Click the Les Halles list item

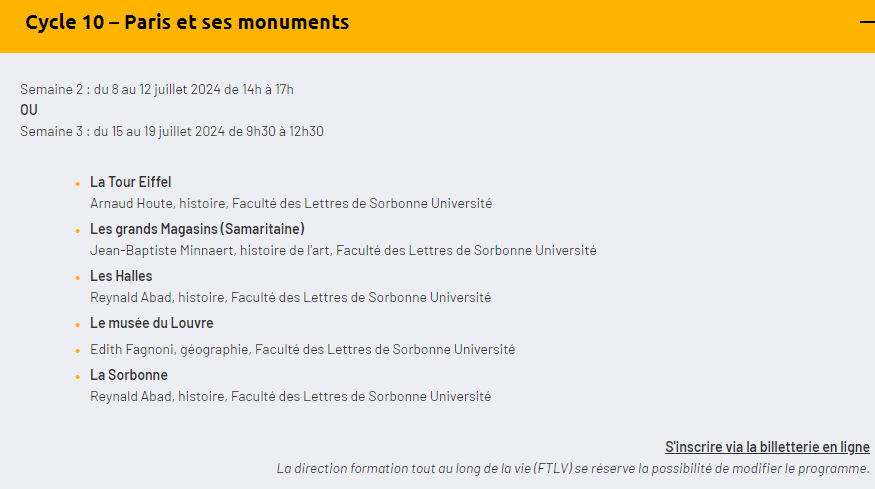[121, 276]
